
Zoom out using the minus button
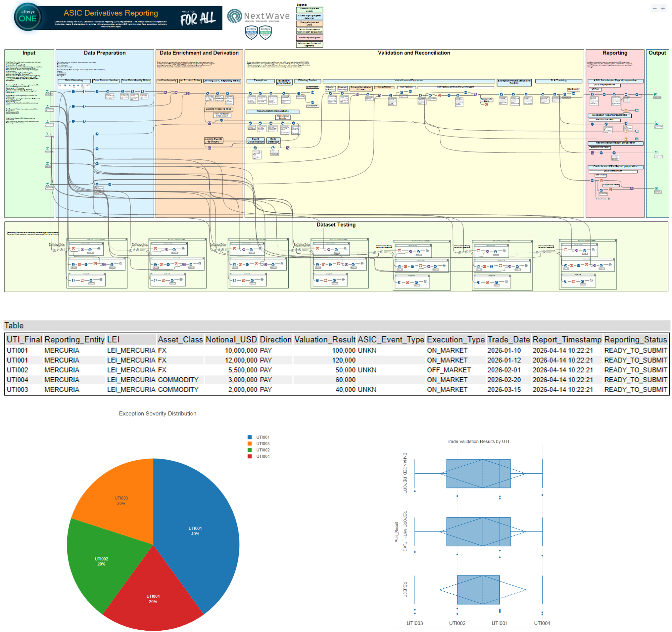654,9
